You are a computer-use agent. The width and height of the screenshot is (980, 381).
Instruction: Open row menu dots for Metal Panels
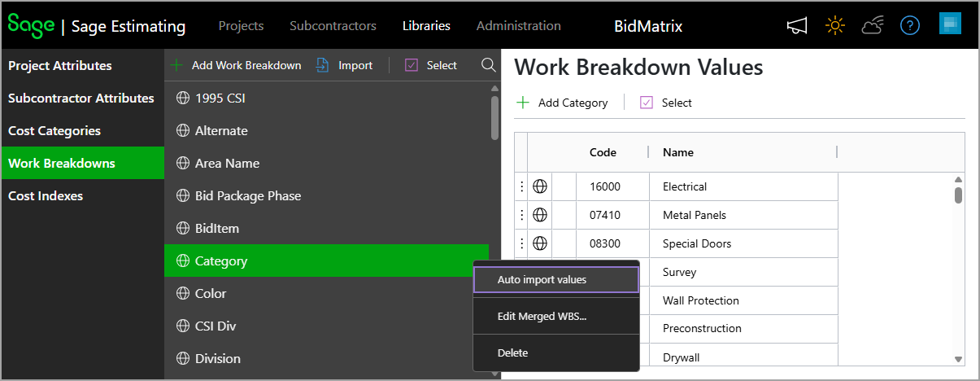point(521,215)
